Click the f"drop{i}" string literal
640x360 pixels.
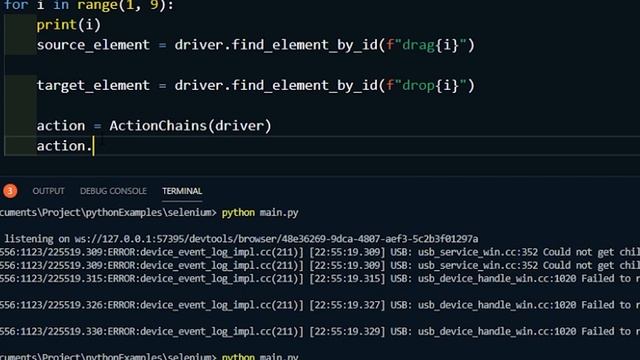pos(426,85)
